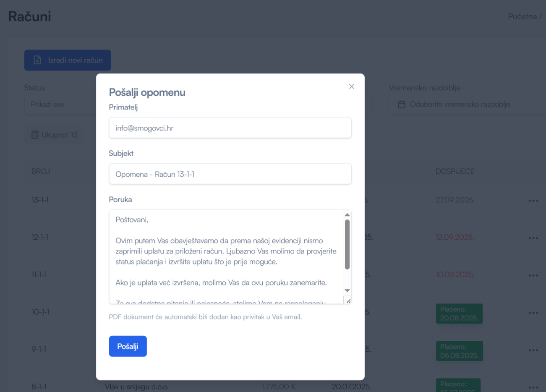Click inside the Poruka message textarea

[227, 256]
